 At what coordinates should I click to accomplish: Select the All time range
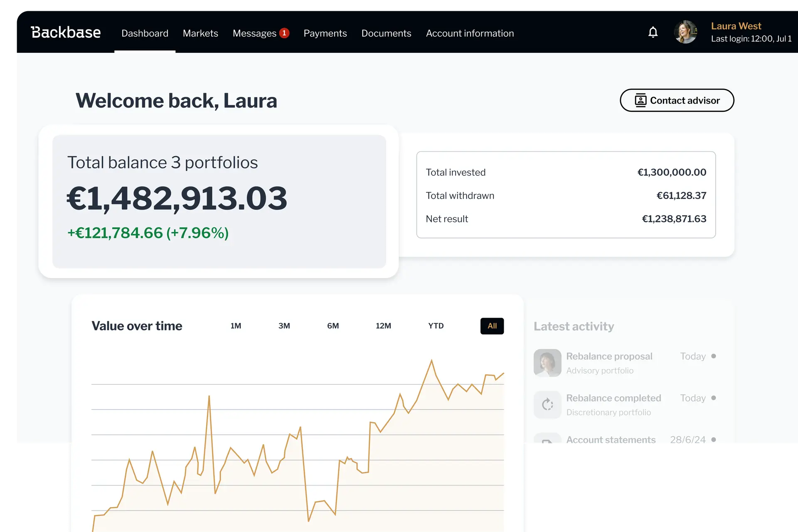coord(492,326)
